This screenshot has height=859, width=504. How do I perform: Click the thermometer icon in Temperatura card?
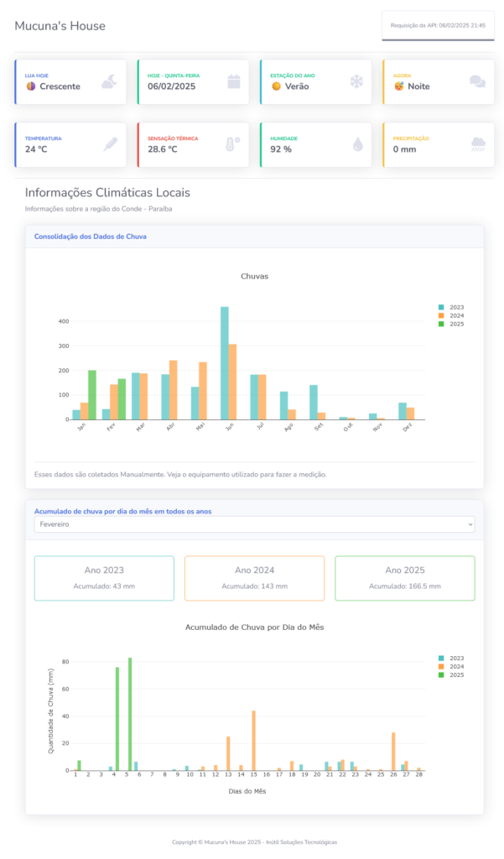point(110,144)
